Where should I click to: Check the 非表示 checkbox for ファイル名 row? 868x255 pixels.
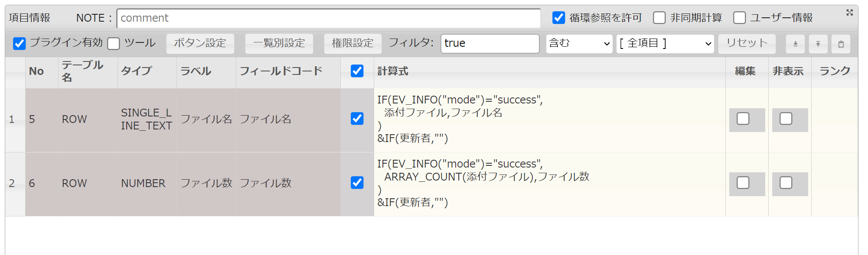pos(786,119)
